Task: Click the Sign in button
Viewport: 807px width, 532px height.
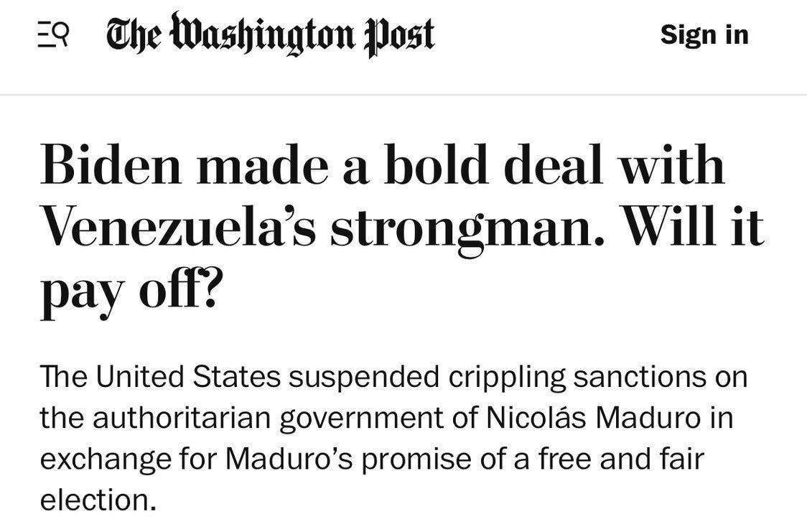Action: [x=704, y=34]
